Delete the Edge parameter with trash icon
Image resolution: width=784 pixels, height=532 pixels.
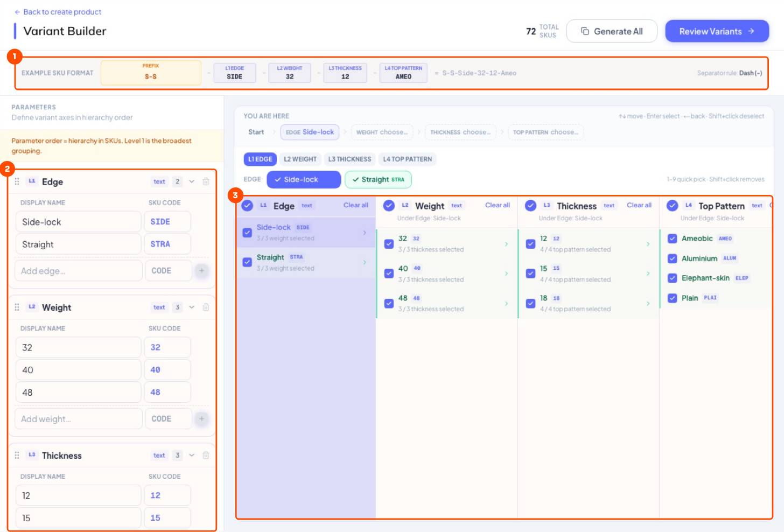206,181
